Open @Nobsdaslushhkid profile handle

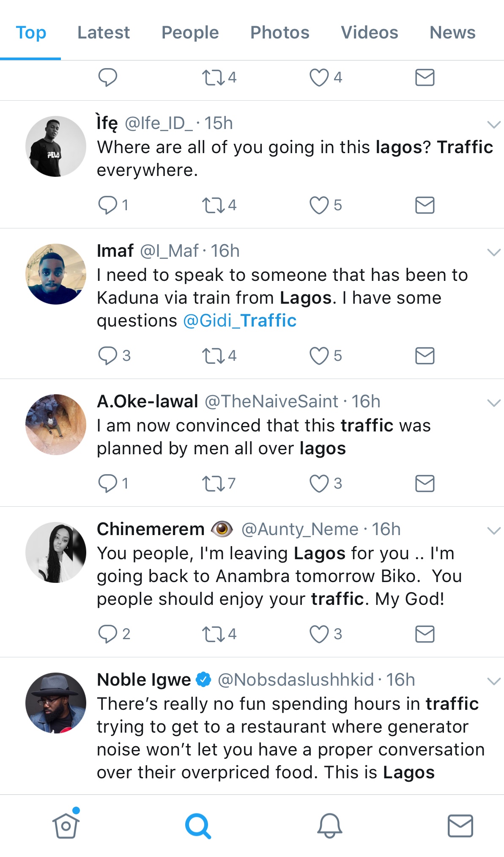(x=296, y=680)
